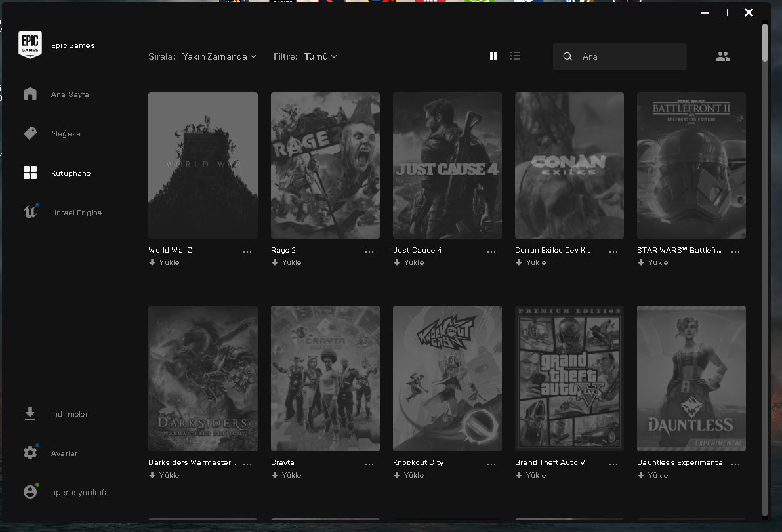Select the Crayta cover art
Screen dimensions: 782x532
pyautogui.click(x=325, y=379)
